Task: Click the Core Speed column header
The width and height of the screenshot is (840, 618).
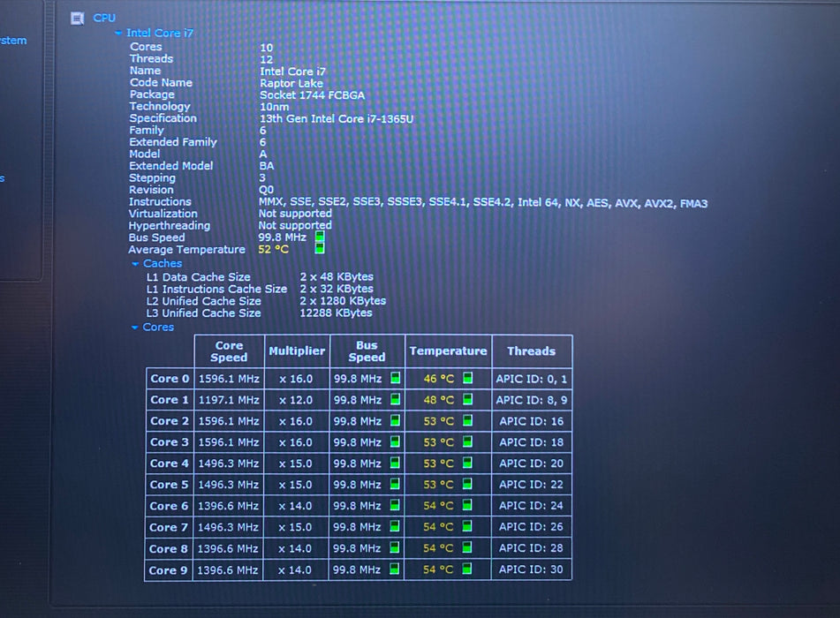Action: pyautogui.click(x=230, y=351)
